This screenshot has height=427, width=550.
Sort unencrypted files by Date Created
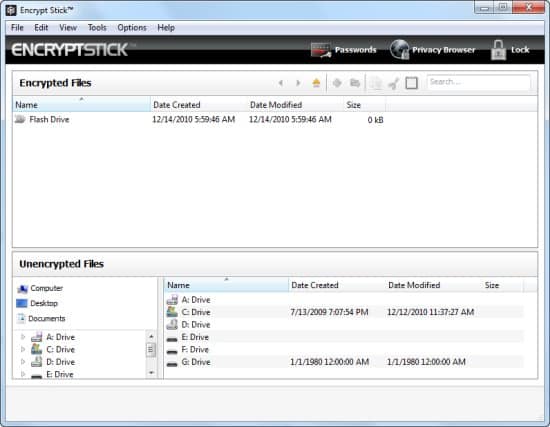pos(337,285)
